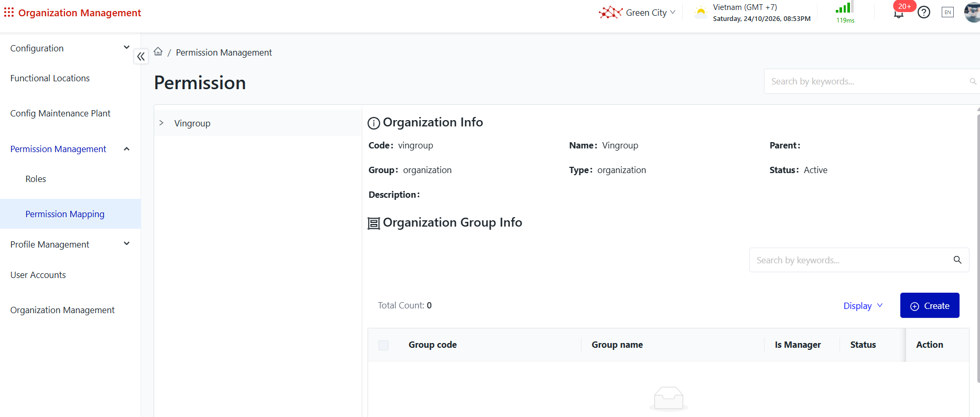The image size is (980, 417).
Task: Select the Vingroup tree item
Action: (192, 123)
